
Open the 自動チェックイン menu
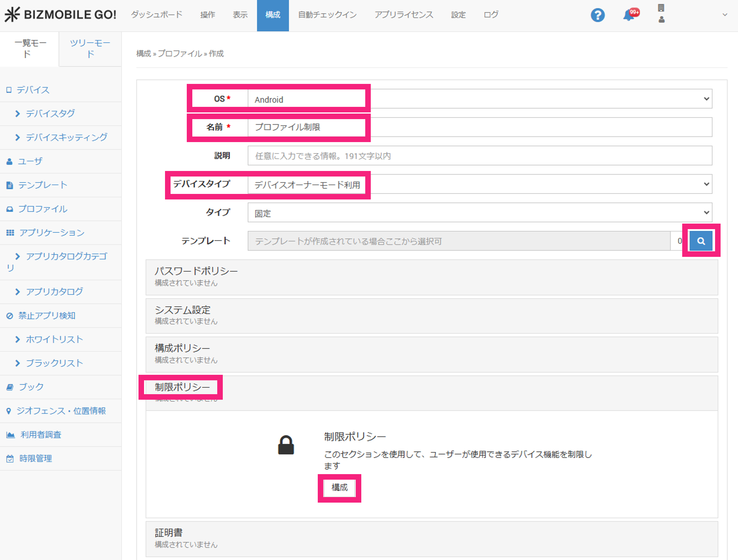pos(327,15)
